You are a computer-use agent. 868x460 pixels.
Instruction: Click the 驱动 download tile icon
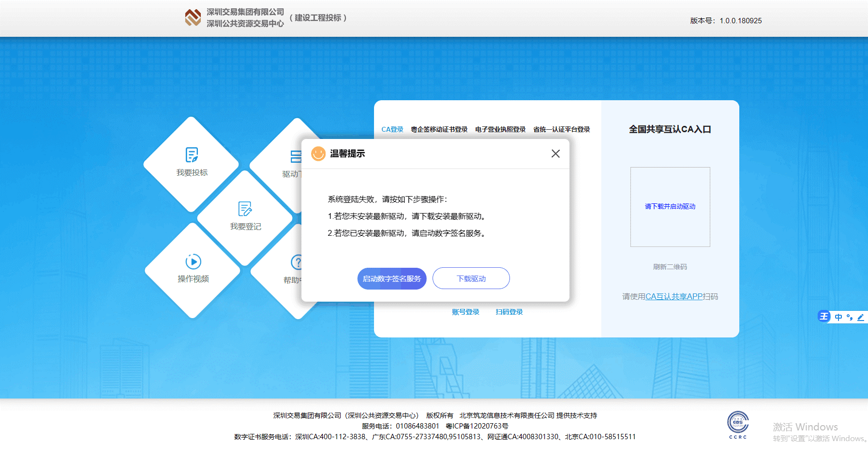(295, 156)
